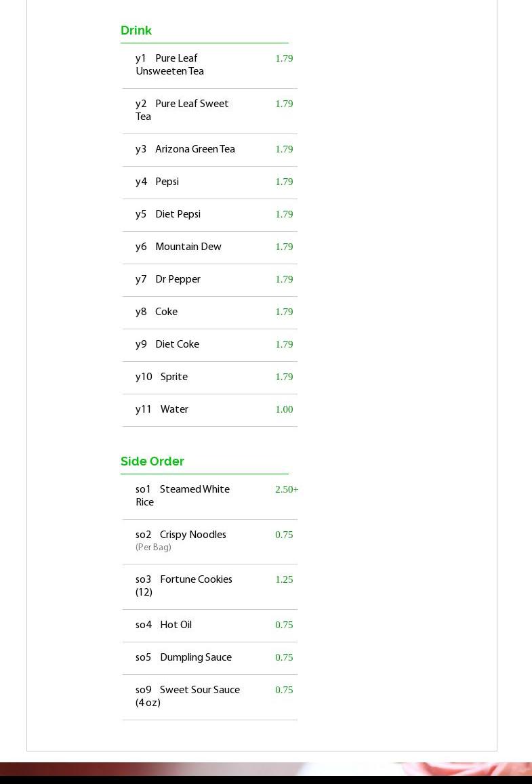Pick the y10 Sprite drink
This screenshot has height=784, width=532.
[x=162, y=377]
